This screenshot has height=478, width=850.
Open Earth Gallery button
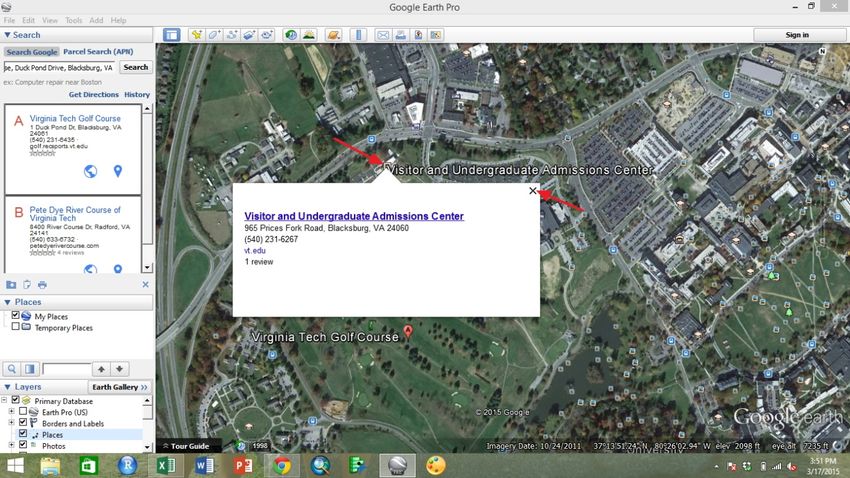click(120, 387)
